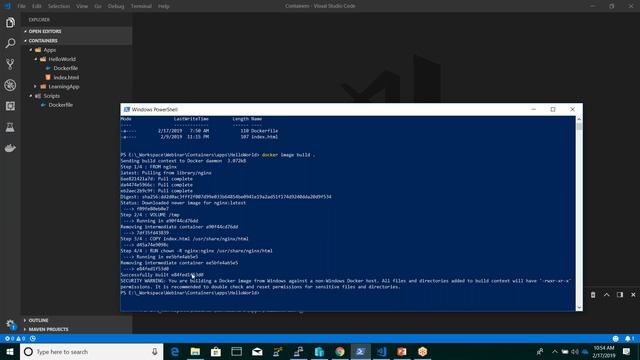Open the Selection menu
The image size is (640, 360).
click(59, 6)
